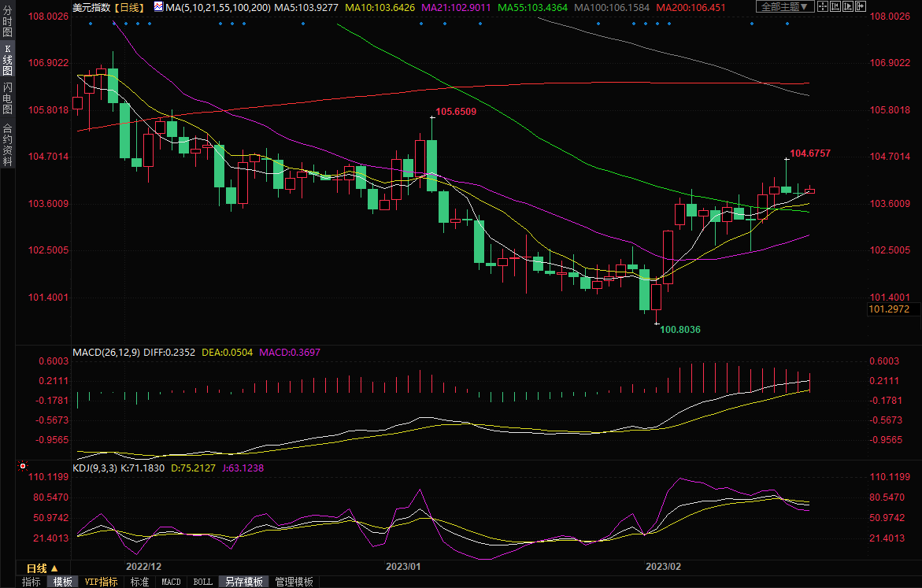Screen dimensions: 922x588
Task: Select the 模板 bottom tab
Action: 63,582
